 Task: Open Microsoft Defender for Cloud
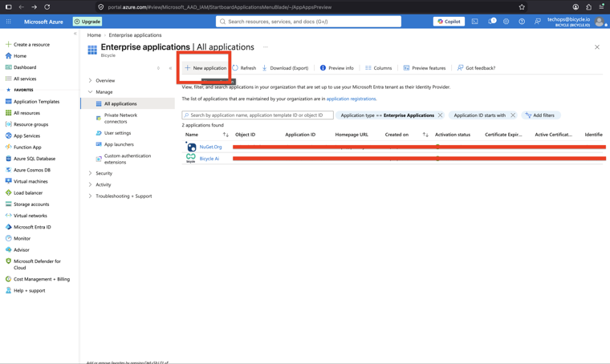point(34,264)
